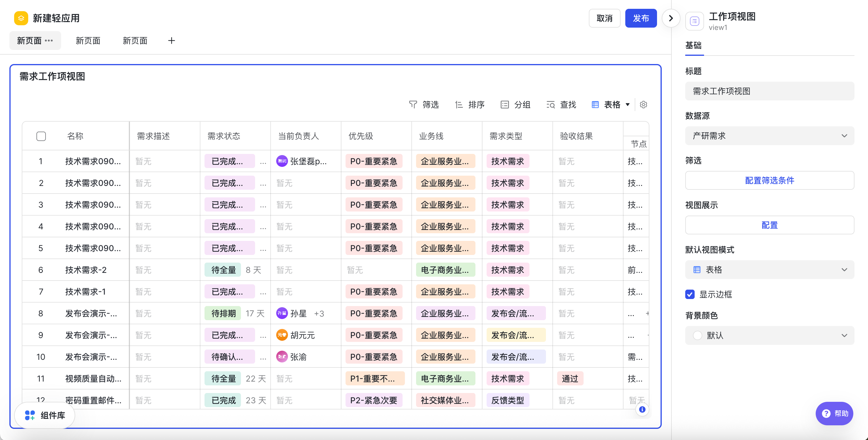
Task: Open the first page tab's more options
Action: pos(49,41)
